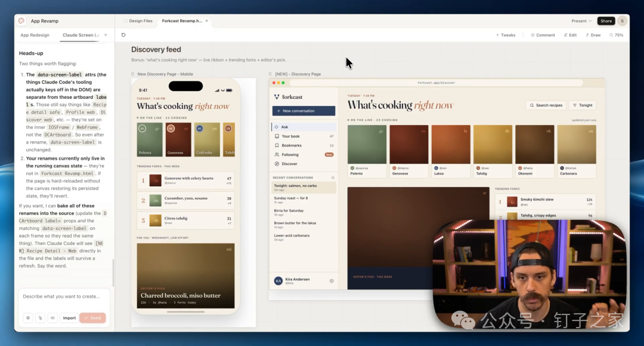The image size is (644, 346).
Task: Click the Share button
Action: coord(606,21)
